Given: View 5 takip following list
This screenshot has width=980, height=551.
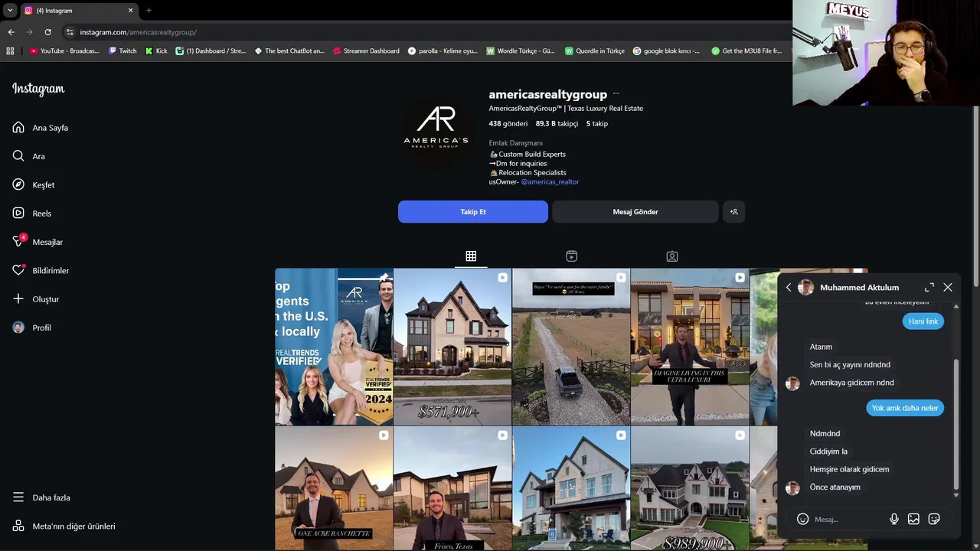Looking at the screenshot, I should point(597,123).
